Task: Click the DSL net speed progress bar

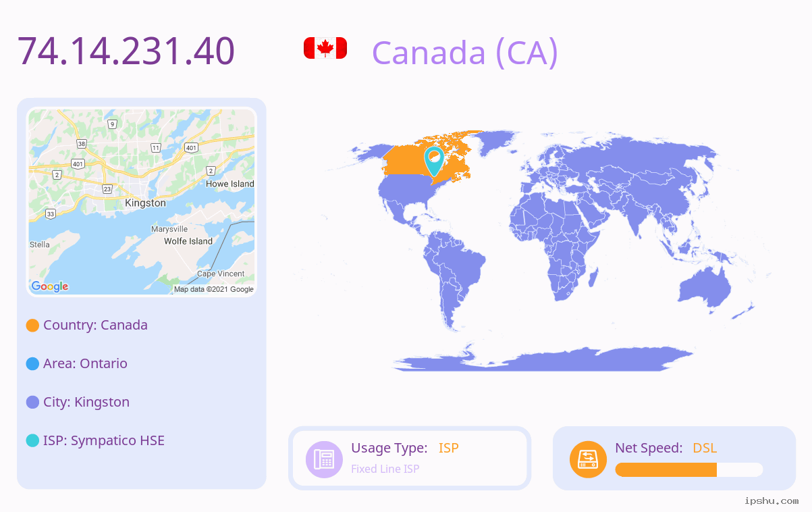Action: pos(689,470)
